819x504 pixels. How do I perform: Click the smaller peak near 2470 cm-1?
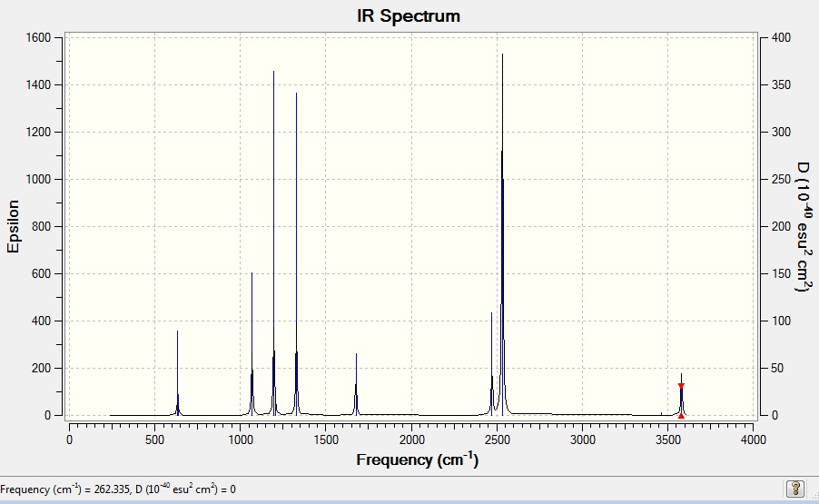click(491, 363)
